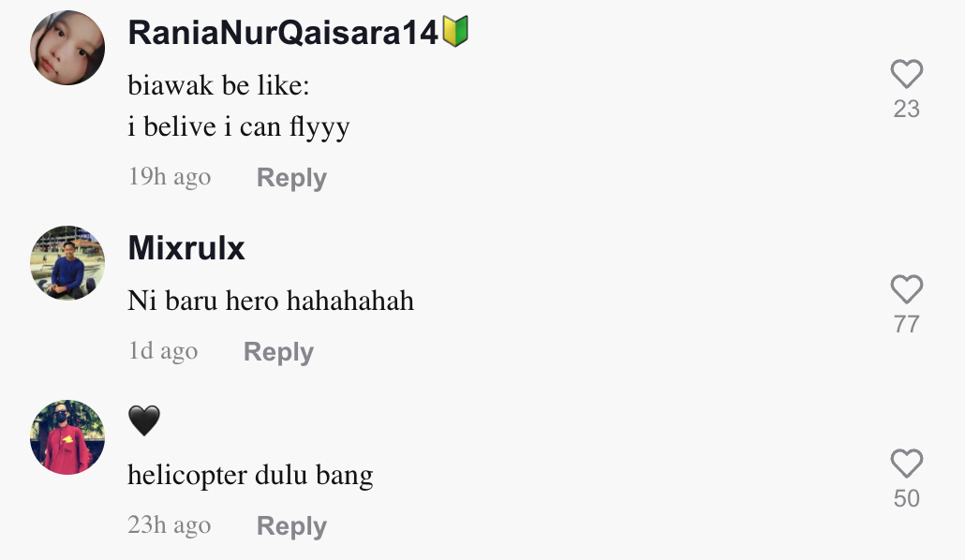Click the 77 likes count
The image size is (965, 560).
tap(906, 325)
